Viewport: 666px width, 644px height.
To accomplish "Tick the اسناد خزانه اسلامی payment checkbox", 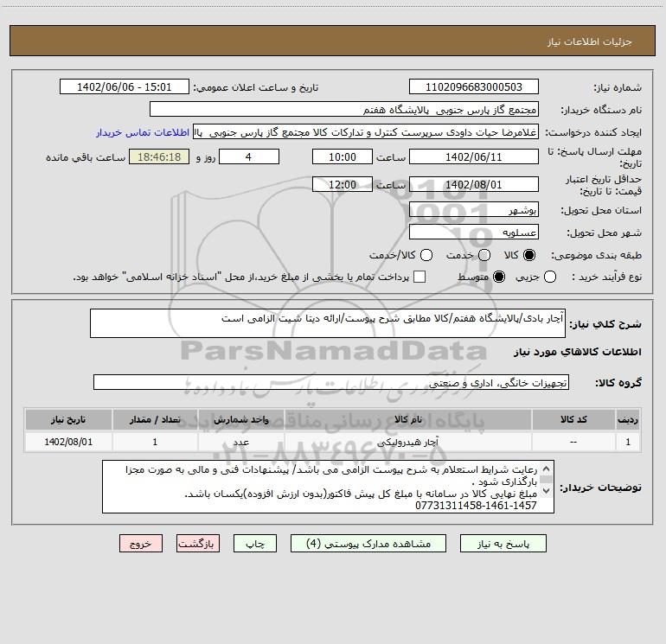I will coord(419,277).
